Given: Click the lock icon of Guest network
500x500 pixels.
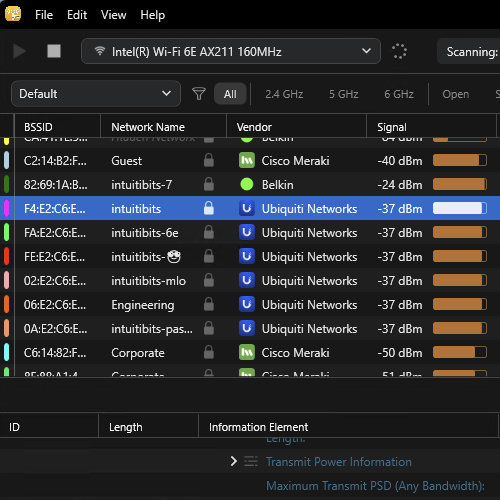Looking at the screenshot, I should tap(209, 160).
